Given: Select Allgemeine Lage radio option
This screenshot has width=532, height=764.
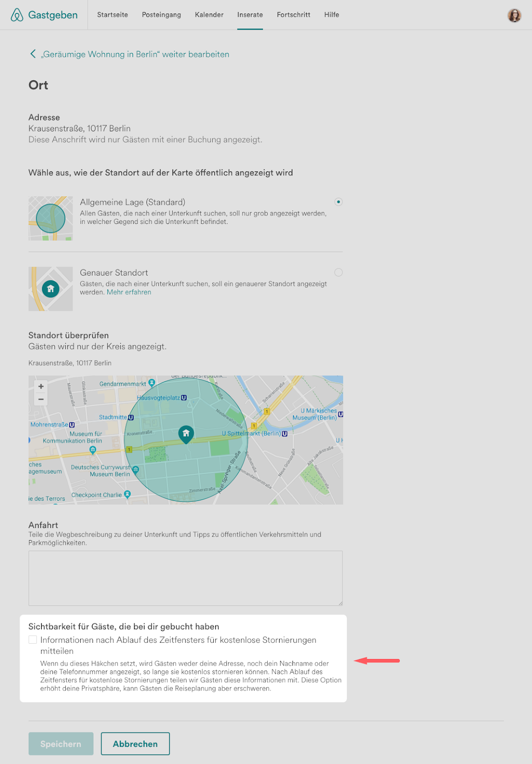Looking at the screenshot, I should click(x=338, y=202).
